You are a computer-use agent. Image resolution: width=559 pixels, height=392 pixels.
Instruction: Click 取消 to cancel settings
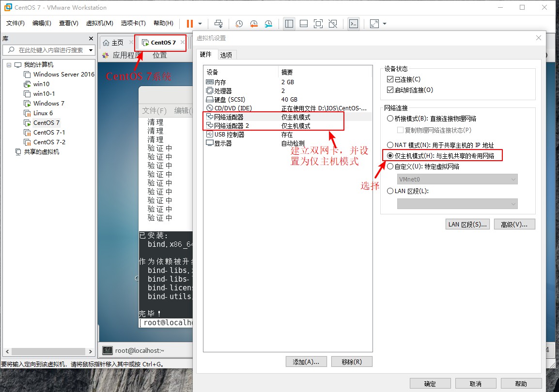[476, 384]
